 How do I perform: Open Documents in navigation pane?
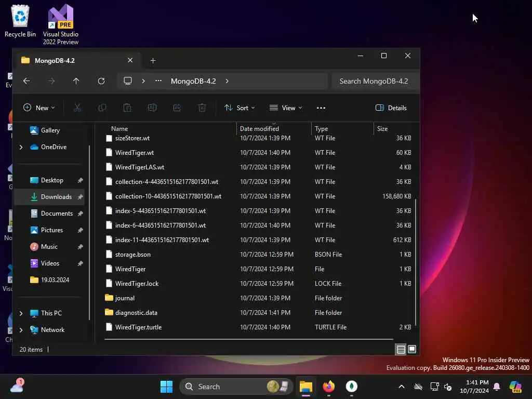[x=50, y=214]
